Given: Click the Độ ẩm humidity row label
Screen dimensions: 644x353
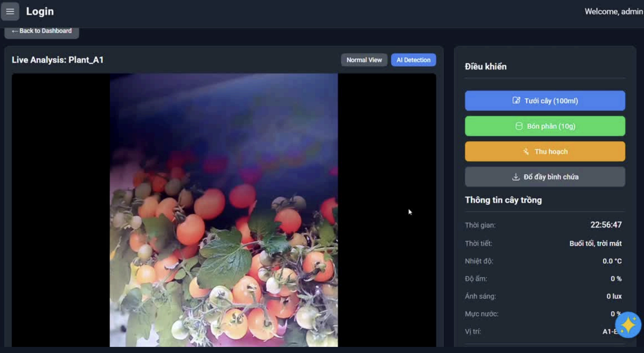Looking at the screenshot, I should [x=476, y=279].
